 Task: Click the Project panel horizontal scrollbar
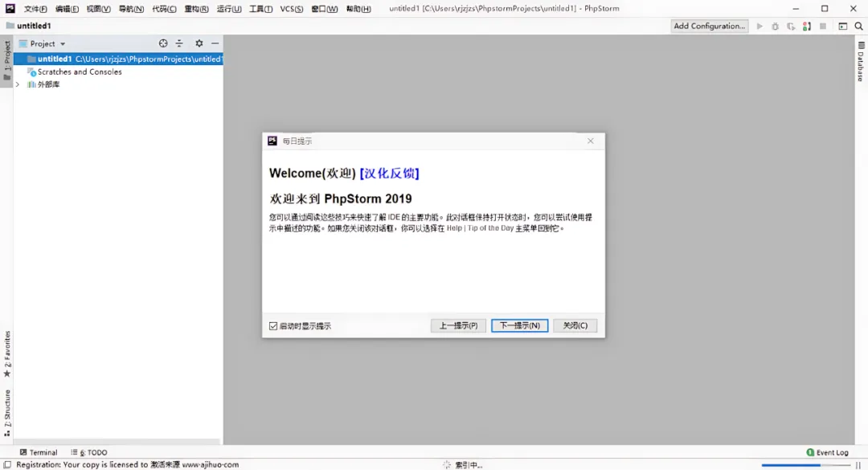click(x=118, y=442)
